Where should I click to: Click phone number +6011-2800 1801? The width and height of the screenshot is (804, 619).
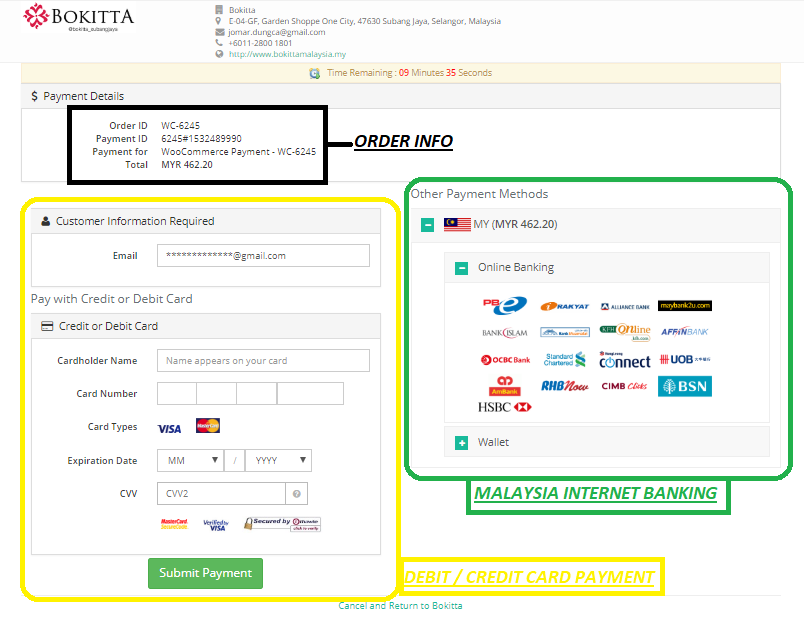tap(260, 43)
